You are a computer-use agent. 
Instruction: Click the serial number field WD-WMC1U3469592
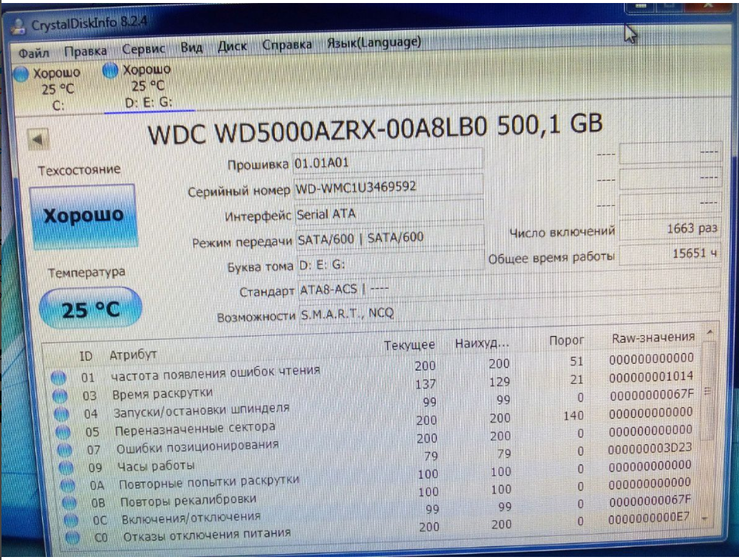pos(389,187)
